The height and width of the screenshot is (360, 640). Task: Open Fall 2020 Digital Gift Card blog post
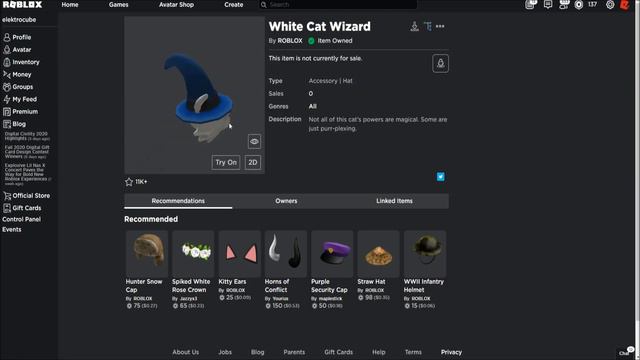(x=27, y=151)
